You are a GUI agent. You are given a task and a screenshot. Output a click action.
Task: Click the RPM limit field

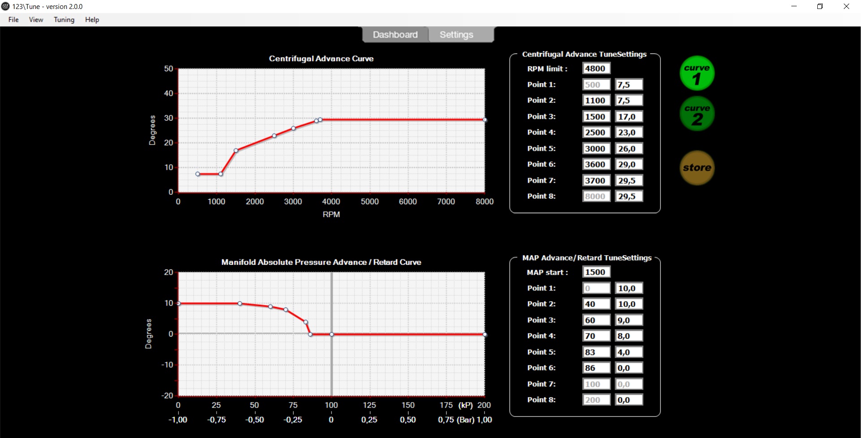596,69
